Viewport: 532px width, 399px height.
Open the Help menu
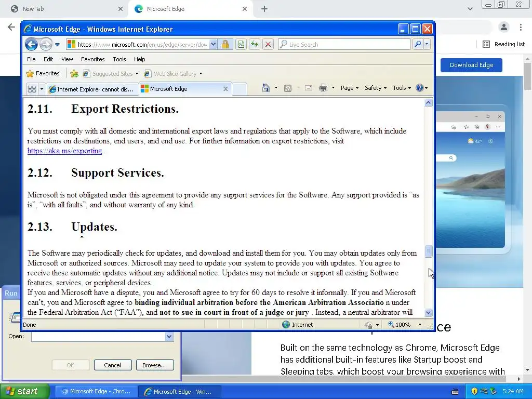tap(139, 59)
